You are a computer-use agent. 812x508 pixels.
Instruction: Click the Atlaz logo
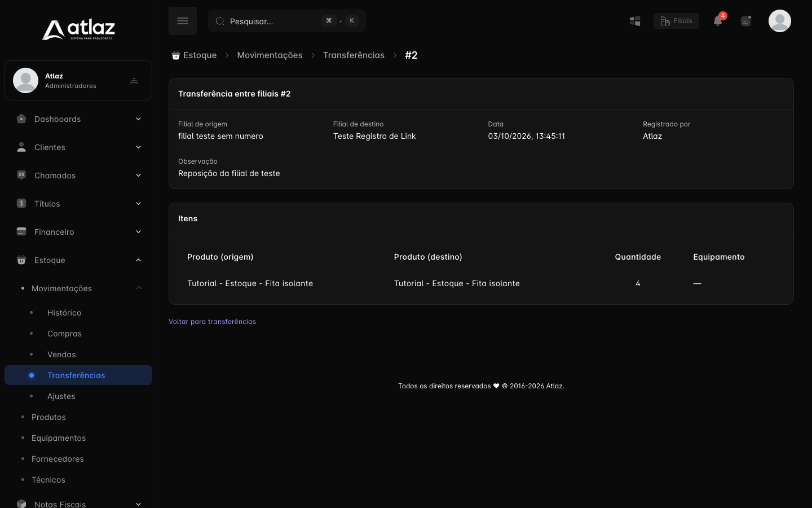[78, 30]
